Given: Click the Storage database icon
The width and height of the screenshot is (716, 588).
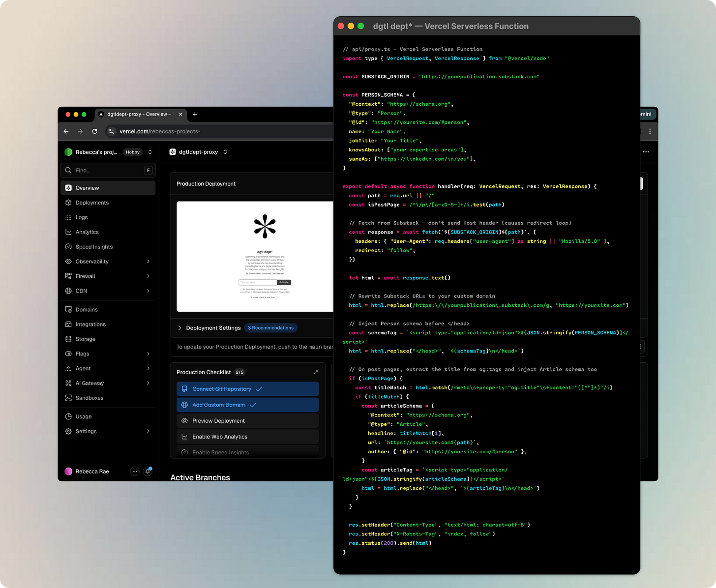Looking at the screenshot, I should click(x=68, y=339).
